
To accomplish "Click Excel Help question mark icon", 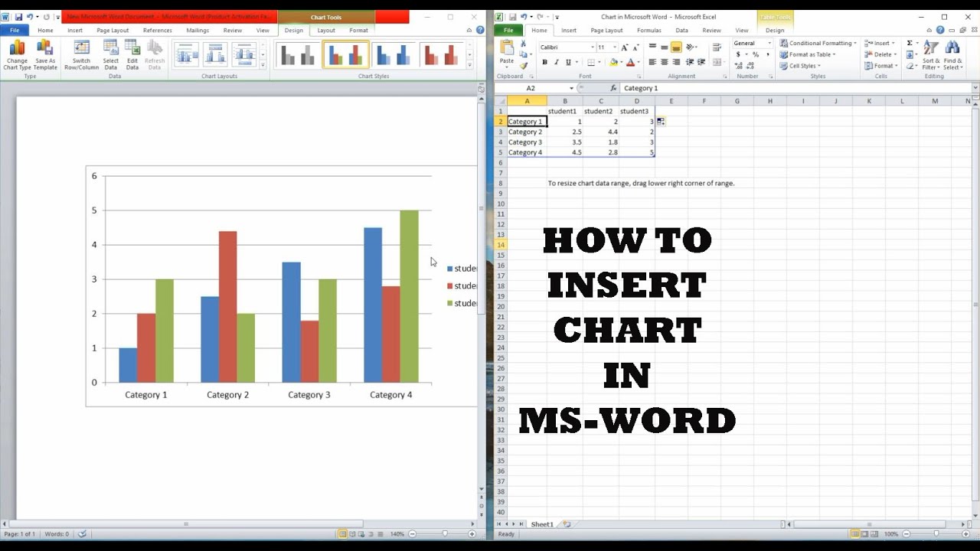I will (940, 31).
